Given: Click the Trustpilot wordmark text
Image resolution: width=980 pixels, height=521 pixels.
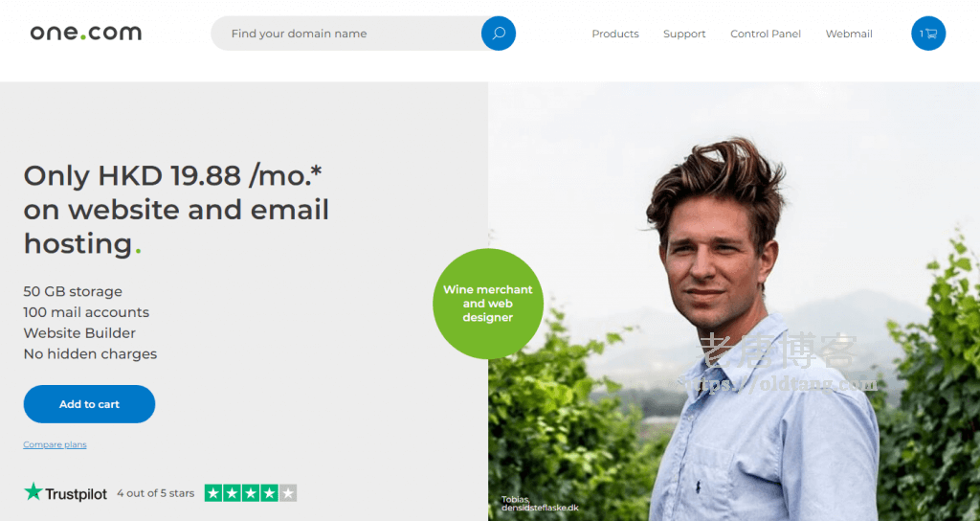Looking at the screenshot, I should pos(77,494).
